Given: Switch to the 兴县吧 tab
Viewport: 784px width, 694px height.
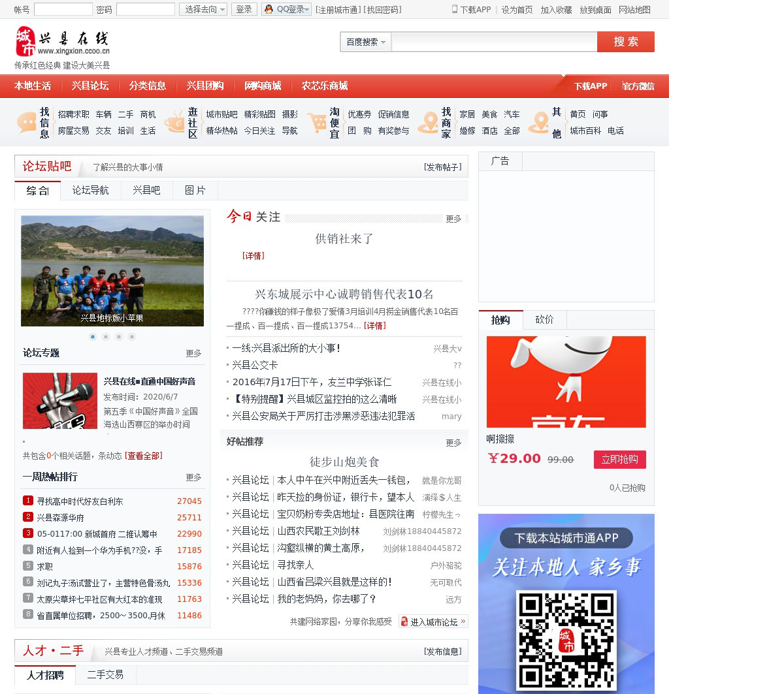Looking at the screenshot, I should pos(146,190).
